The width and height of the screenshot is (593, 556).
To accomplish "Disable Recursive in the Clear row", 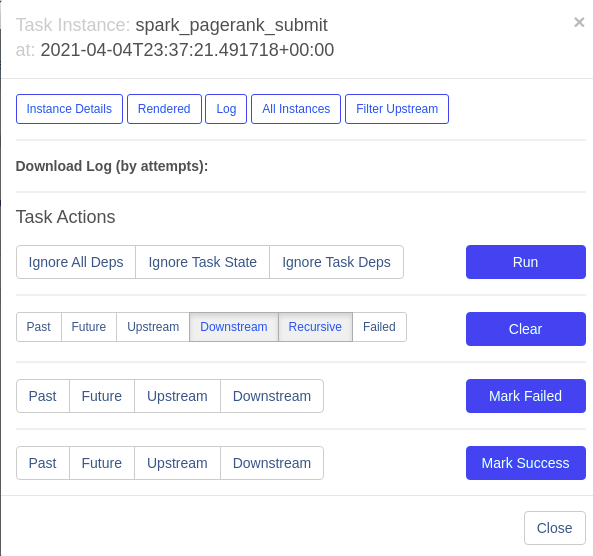I will pos(315,327).
